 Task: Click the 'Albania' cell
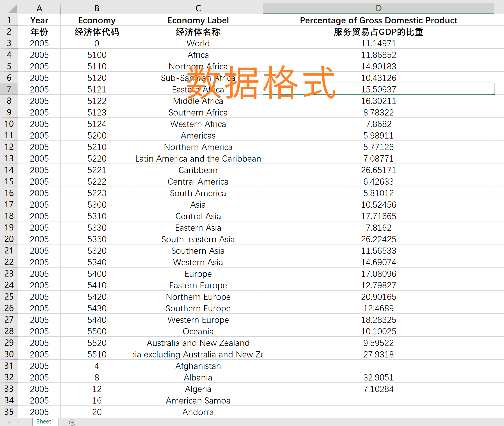[198, 377]
